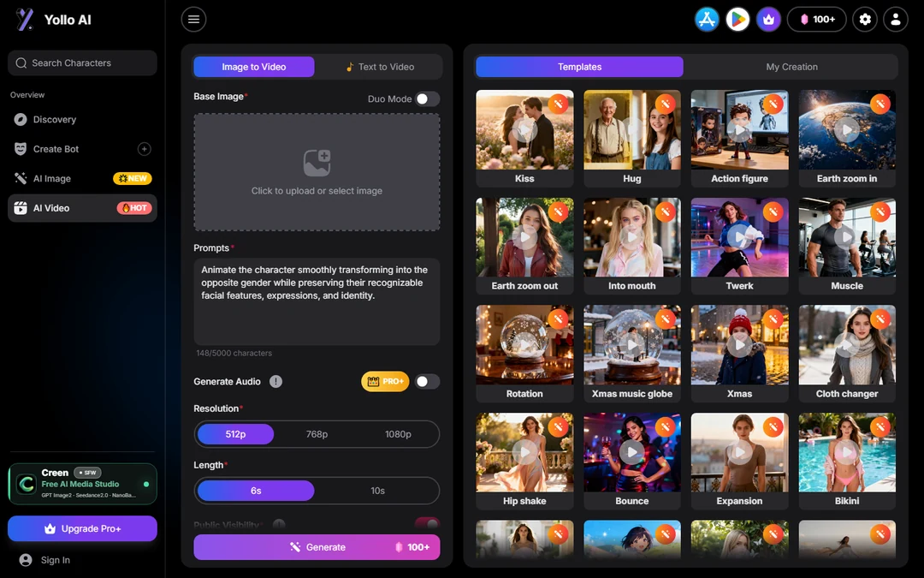Open AI Video in the sidebar
Viewport: 924px width, 578px height.
[82, 208]
